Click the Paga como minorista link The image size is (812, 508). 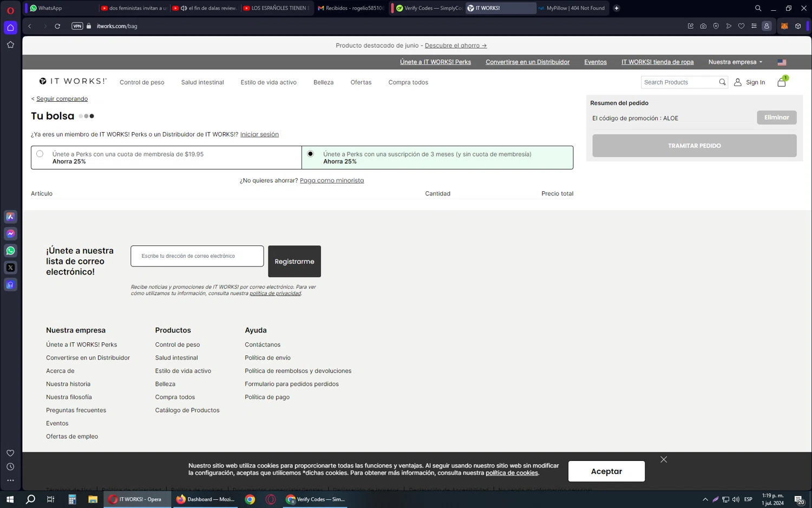point(332,180)
